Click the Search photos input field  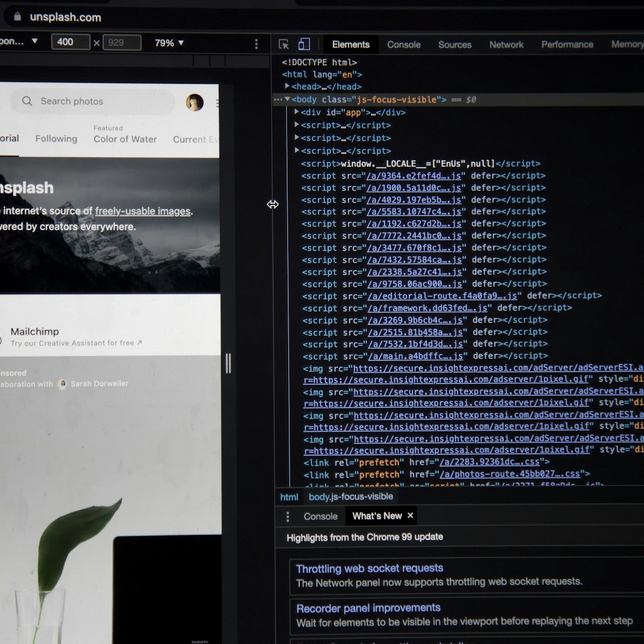click(102, 101)
